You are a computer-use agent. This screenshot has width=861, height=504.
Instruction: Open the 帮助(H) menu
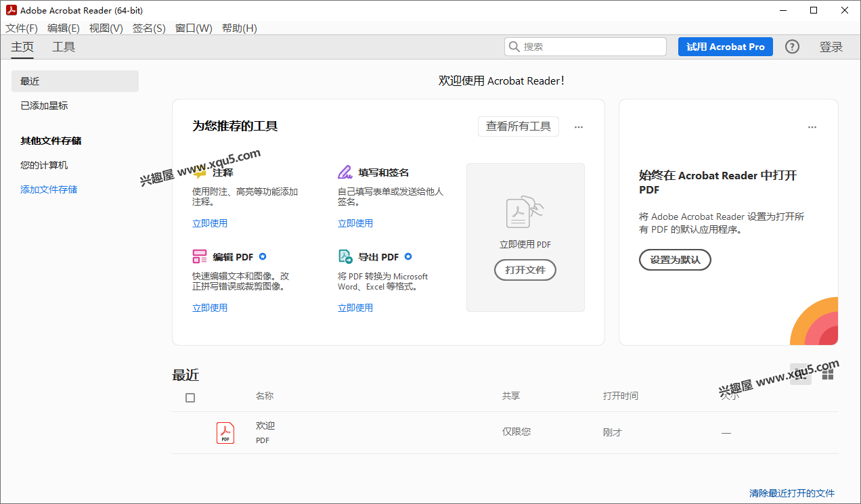[240, 28]
